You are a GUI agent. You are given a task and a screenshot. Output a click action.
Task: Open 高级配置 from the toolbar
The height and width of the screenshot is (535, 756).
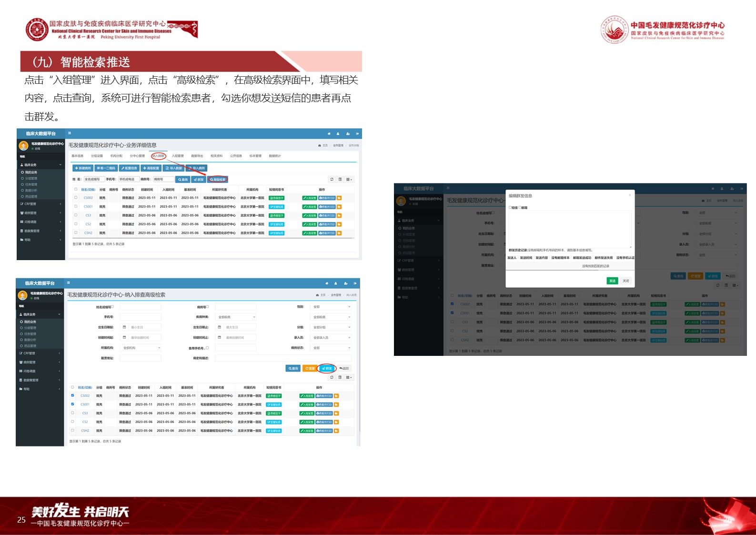(x=151, y=168)
